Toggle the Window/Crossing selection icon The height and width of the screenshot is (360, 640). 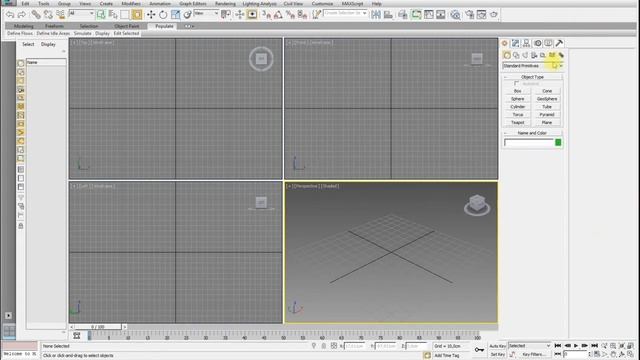click(137, 15)
